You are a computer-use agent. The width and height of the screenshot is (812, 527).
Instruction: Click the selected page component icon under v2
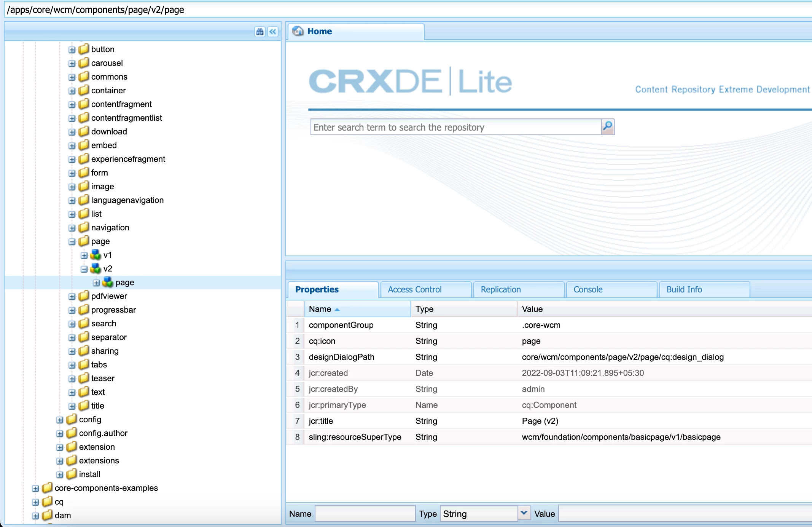click(x=108, y=282)
